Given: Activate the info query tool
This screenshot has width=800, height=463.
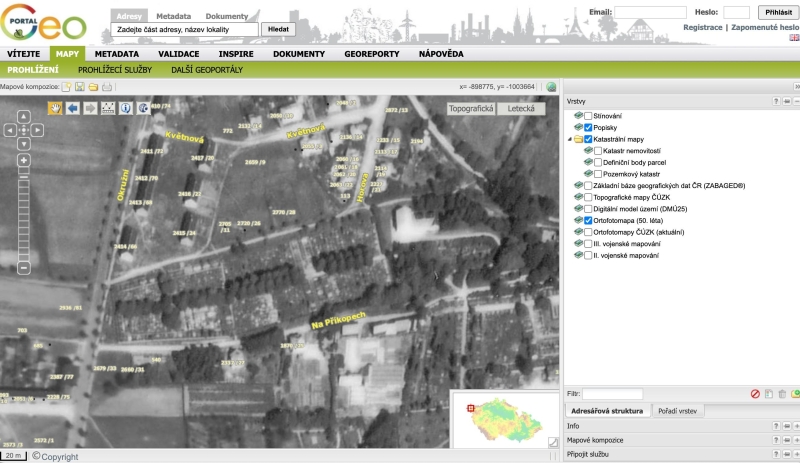Looking at the screenshot, I should tap(126, 108).
